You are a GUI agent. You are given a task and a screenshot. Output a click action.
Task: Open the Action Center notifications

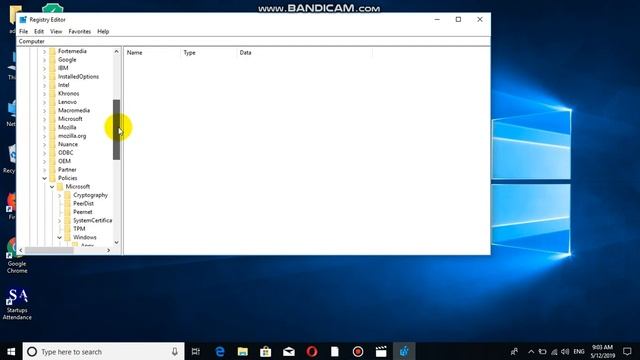pyautogui.click(x=627, y=351)
